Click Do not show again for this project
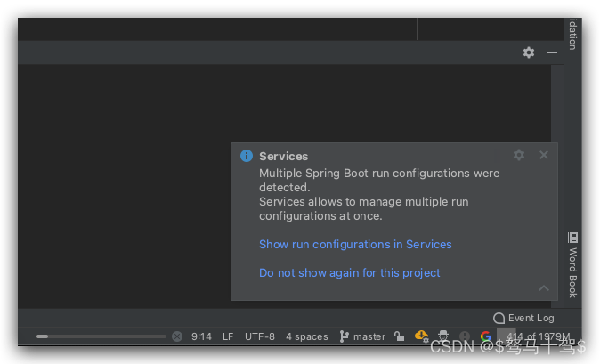 coord(349,272)
